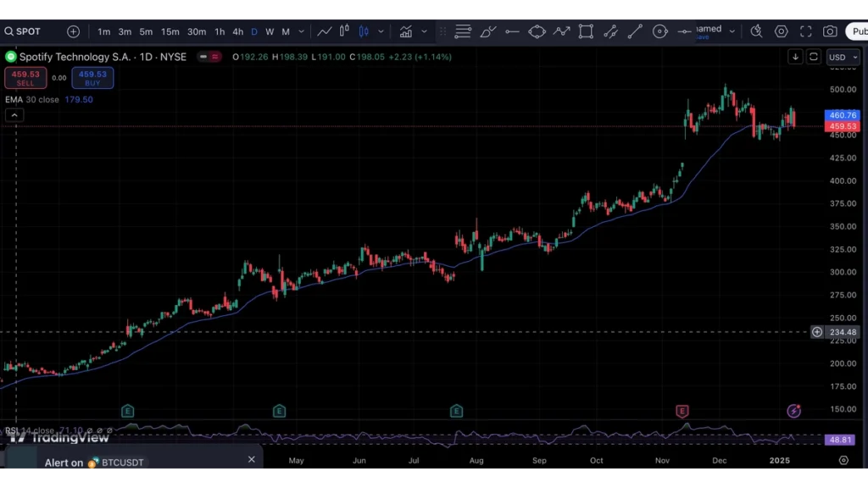868x488 pixels.
Task: Open the red earnings E marker
Action: (x=682, y=411)
